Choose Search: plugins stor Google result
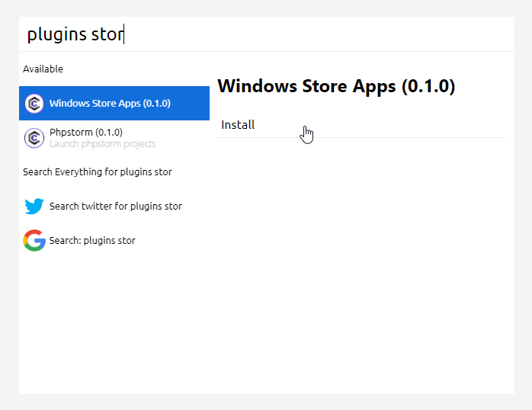The width and height of the screenshot is (532, 410). 114,241
